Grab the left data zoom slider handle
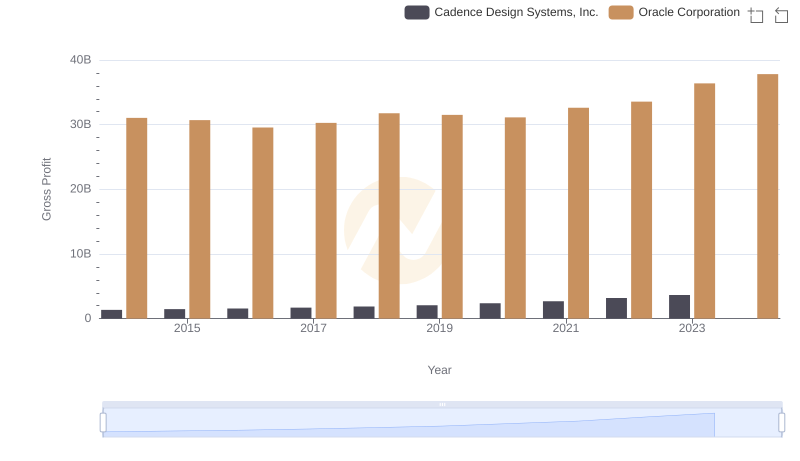The height and width of the screenshot is (461, 800). [103, 423]
